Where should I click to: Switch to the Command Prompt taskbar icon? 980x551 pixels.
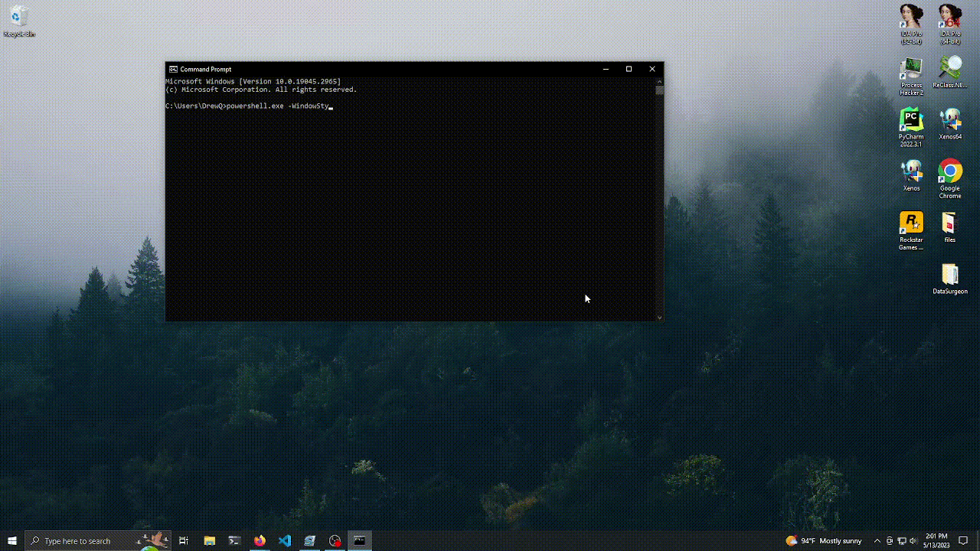[360, 540]
